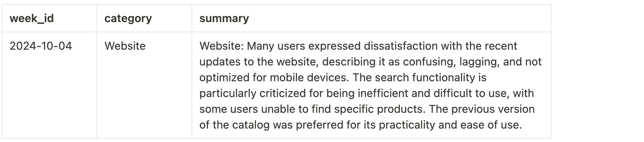Click the word 'Website:' starting the summary
This screenshot has height=142, width=644.
click(222, 46)
